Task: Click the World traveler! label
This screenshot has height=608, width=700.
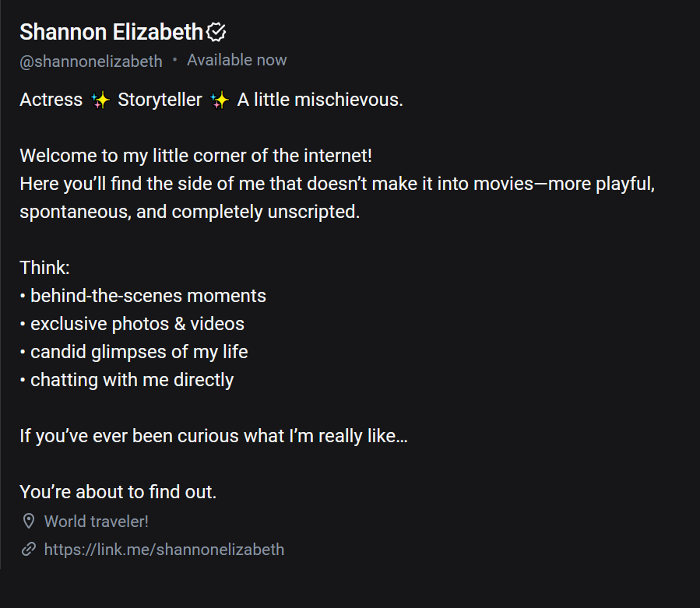Action: click(96, 521)
